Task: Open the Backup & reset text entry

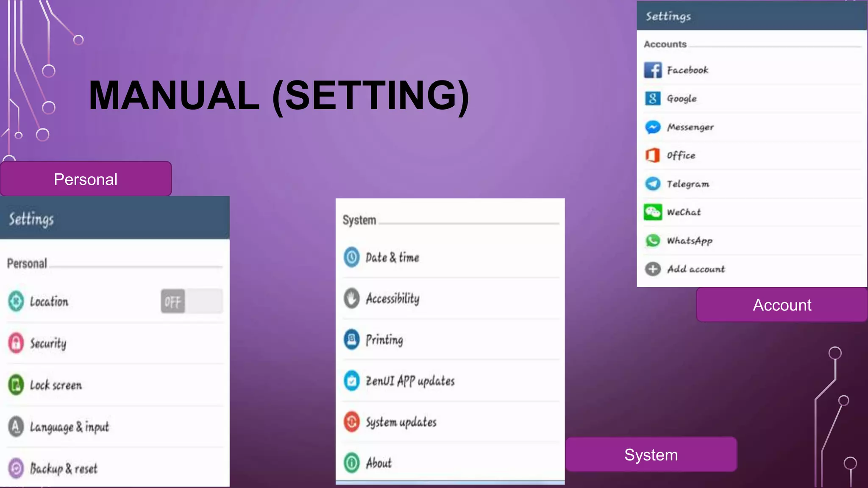Action: pos(64,469)
